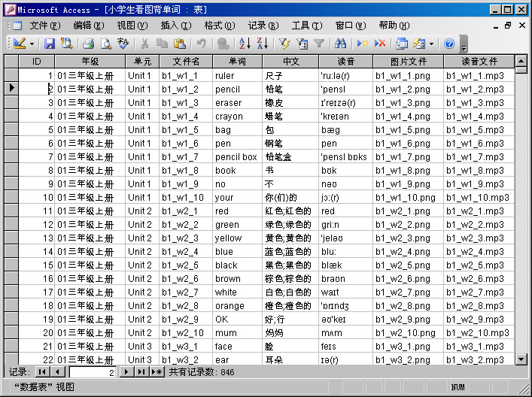Click Filter By Selection icon

point(284,44)
